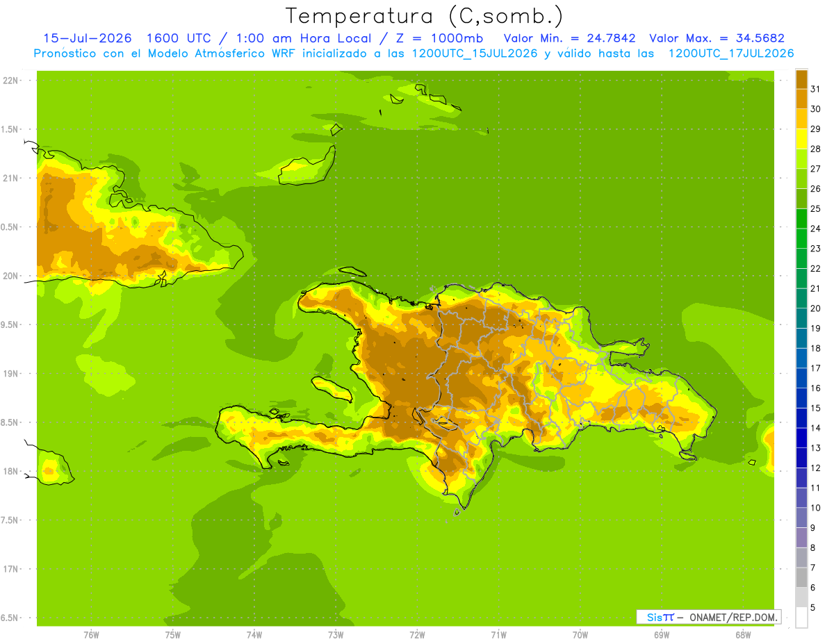Viewport: 834px width, 644px height.
Task: Click the "18N" latitude label
Action: pos(12,472)
